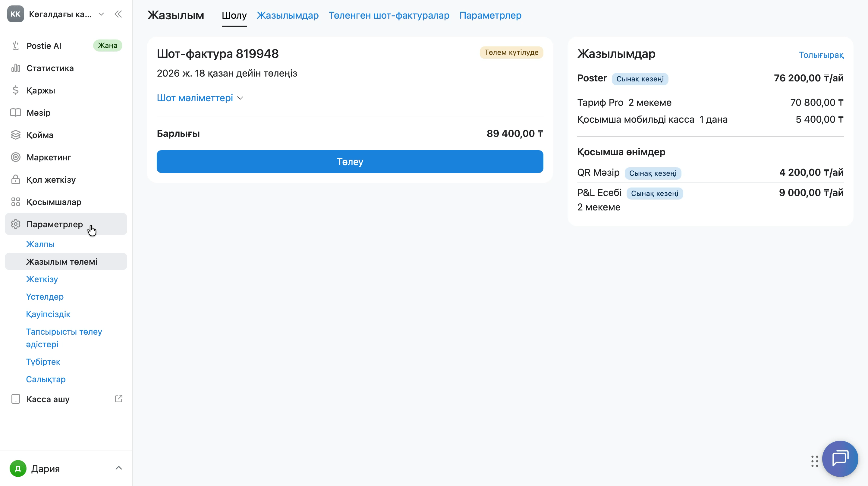The image size is (868, 486).
Task: Open the Жеткізу submenu link
Action: pyautogui.click(x=42, y=279)
